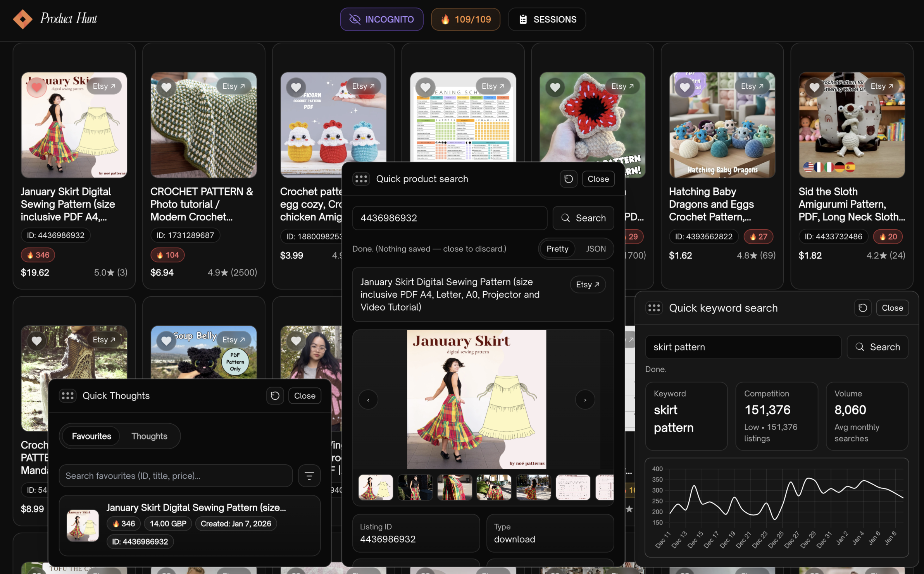Show previous product image with left arrow
The width and height of the screenshot is (924, 574).
point(368,400)
